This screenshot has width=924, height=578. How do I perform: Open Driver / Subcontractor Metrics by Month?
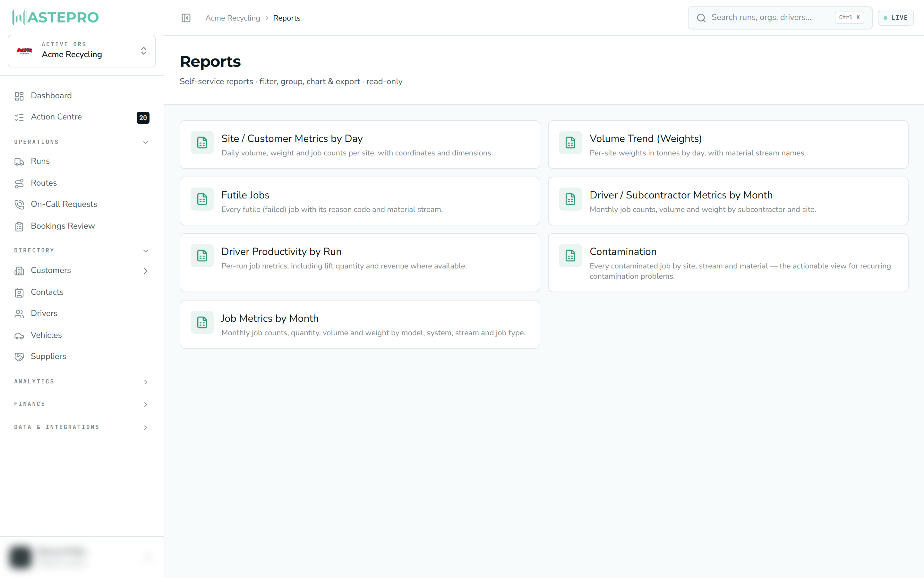point(728,201)
